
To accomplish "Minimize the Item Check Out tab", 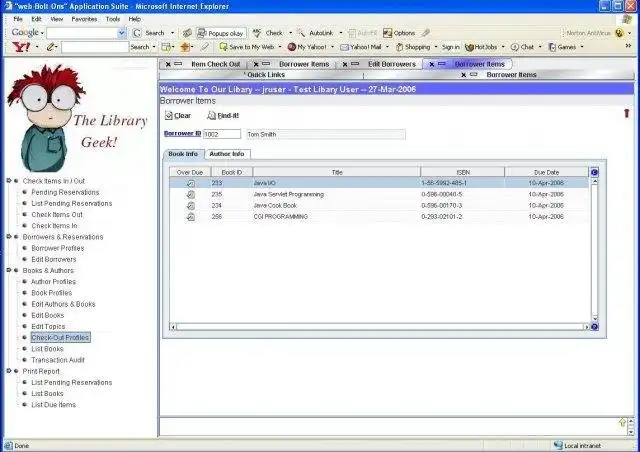I will 178,64.
